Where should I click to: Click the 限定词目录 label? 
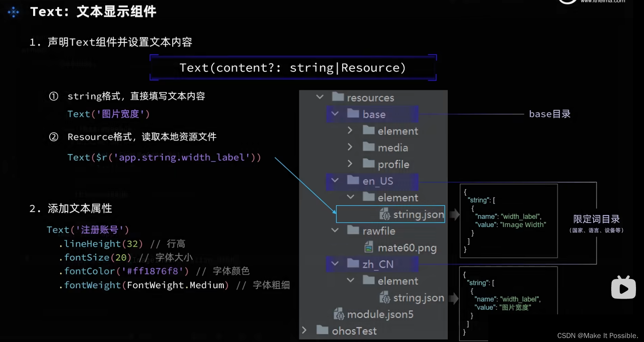[x=596, y=219]
